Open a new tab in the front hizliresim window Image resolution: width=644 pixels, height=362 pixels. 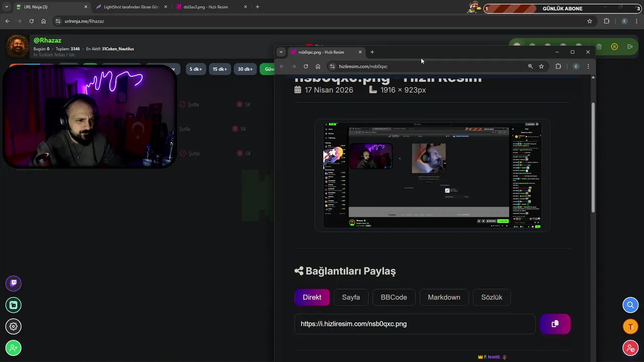372,52
